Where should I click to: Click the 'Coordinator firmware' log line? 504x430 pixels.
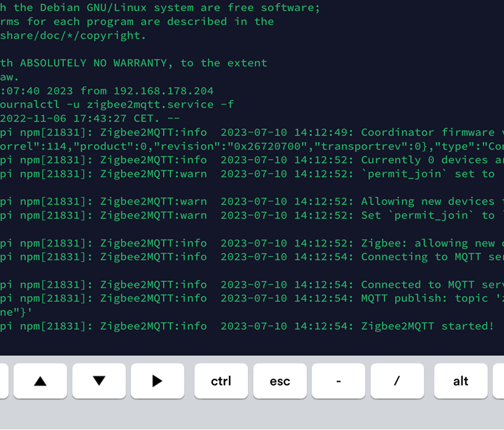coord(252,132)
